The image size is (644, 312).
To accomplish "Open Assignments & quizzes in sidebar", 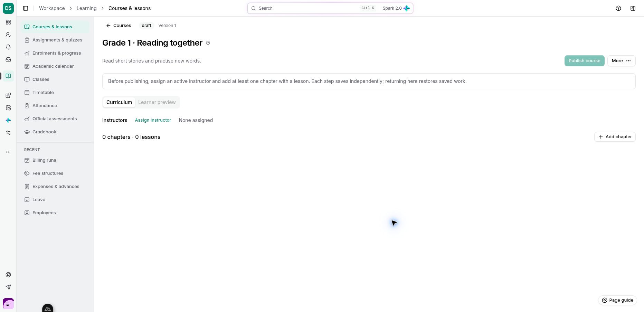I will (x=55, y=40).
